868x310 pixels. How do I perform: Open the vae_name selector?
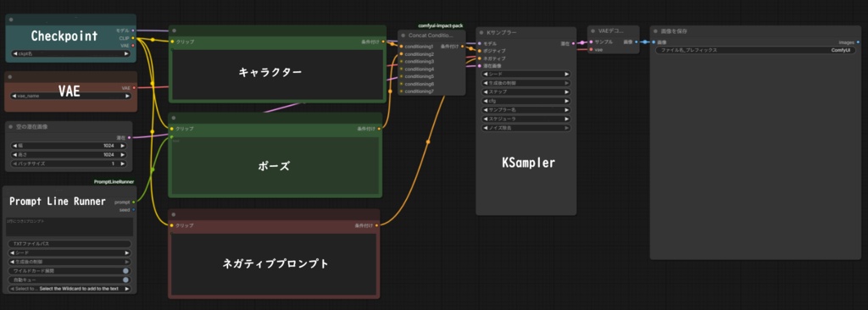click(x=71, y=96)
